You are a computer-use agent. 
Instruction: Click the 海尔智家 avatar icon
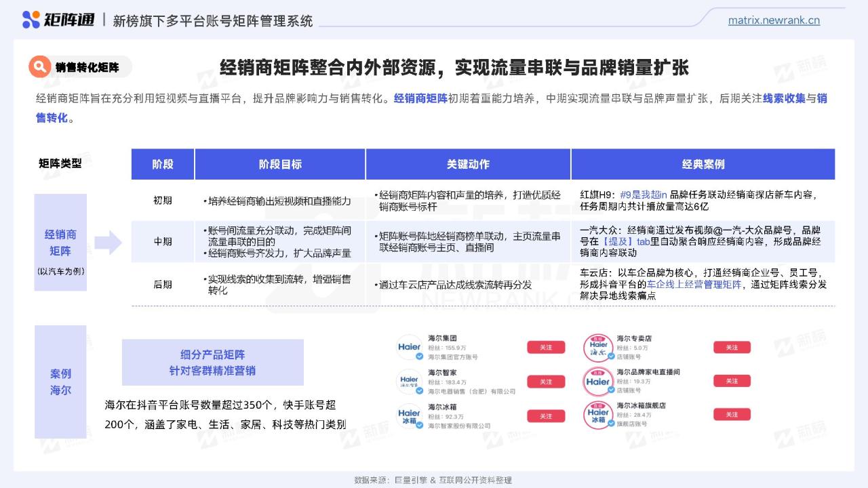click(410, 382)
